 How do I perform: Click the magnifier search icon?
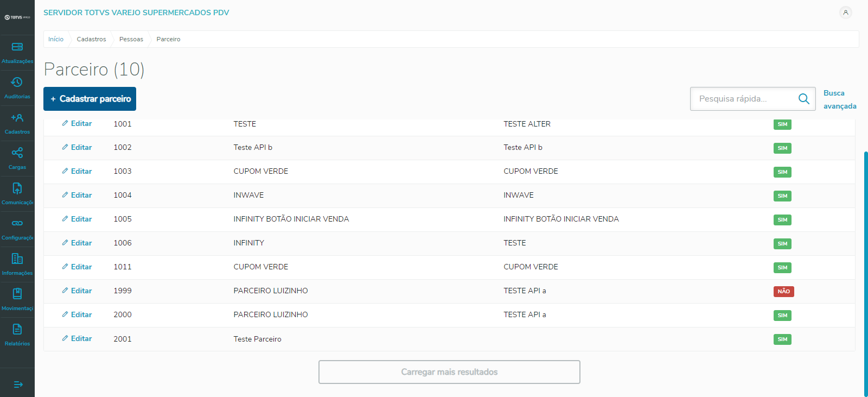[x=803, y=99]
